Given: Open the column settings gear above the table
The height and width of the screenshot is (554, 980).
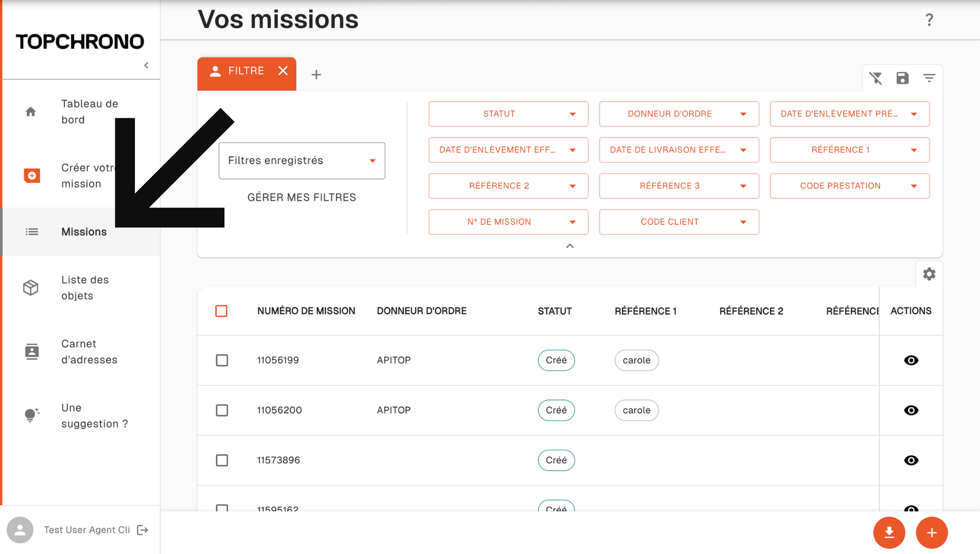Looking at the screenshot, I should pos(929,274).
